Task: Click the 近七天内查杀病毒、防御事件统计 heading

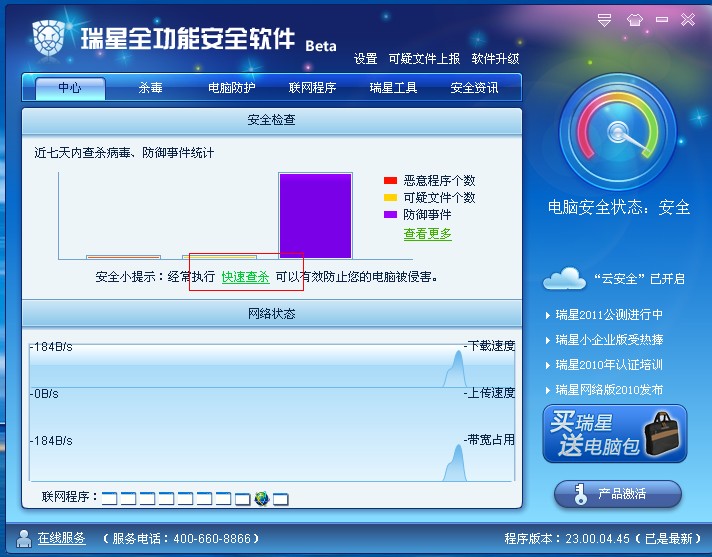Action: pyautogui.click(x=124, y=153)
